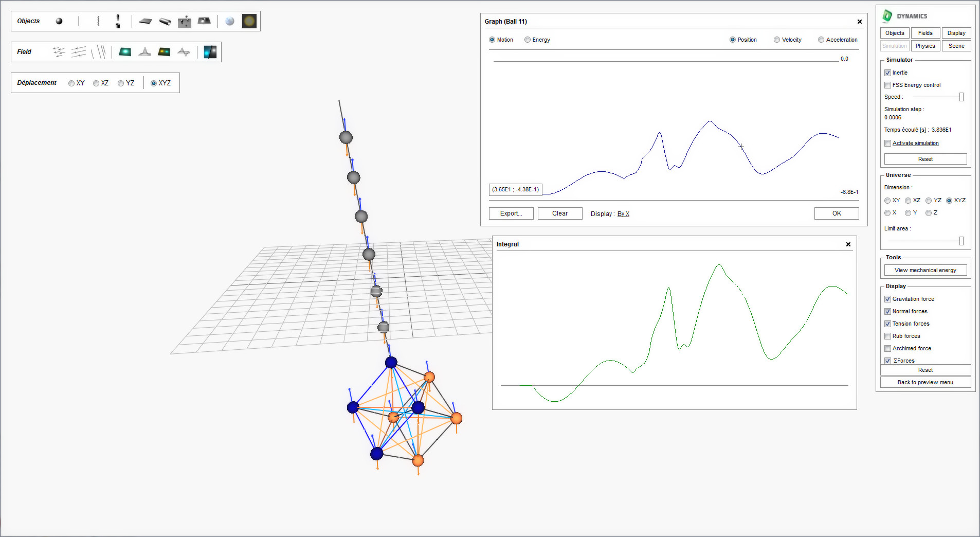Open the Physics panel
Viewport: 980px width, 537px height.
click(x=925, y=46)
